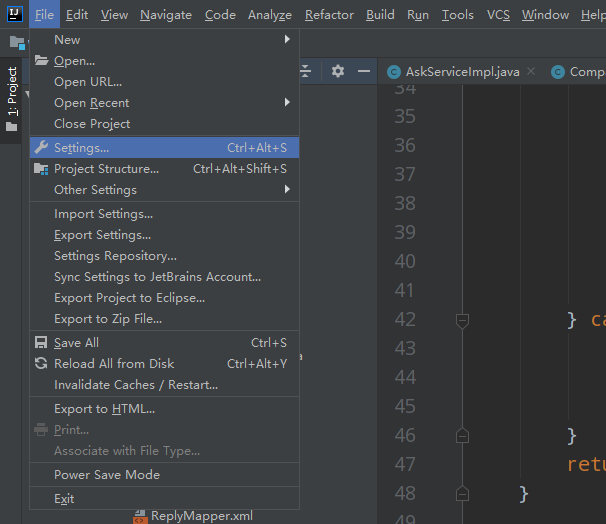
Task: Open the Window menu
Action: [x=545, y=15]
